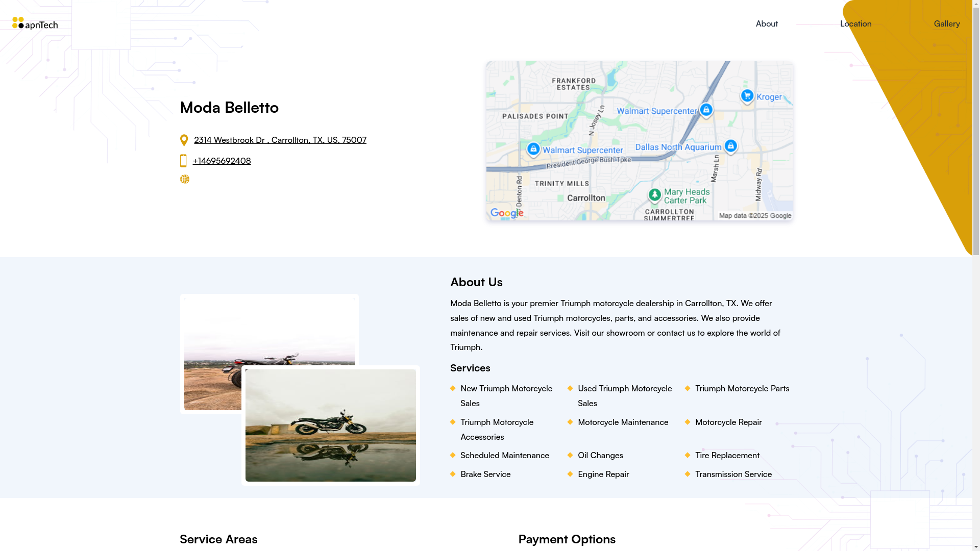Click the Map data ©2025 Google attribution

click(755, 216)
